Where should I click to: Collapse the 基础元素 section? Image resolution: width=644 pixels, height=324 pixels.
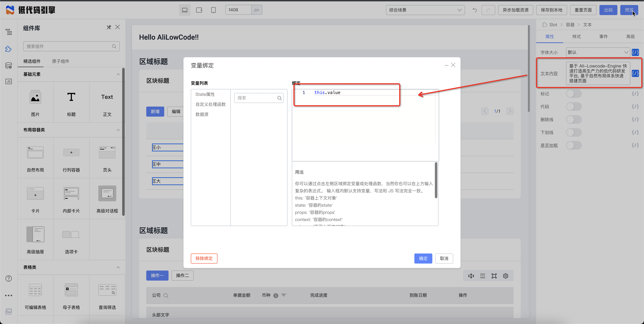118,74
